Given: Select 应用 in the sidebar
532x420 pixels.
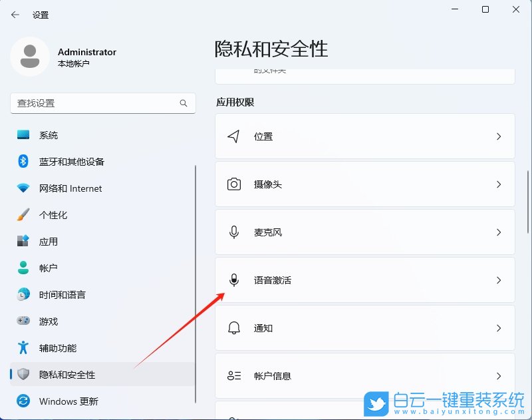Looking at the screenshot, I should (x=49, y=242).
